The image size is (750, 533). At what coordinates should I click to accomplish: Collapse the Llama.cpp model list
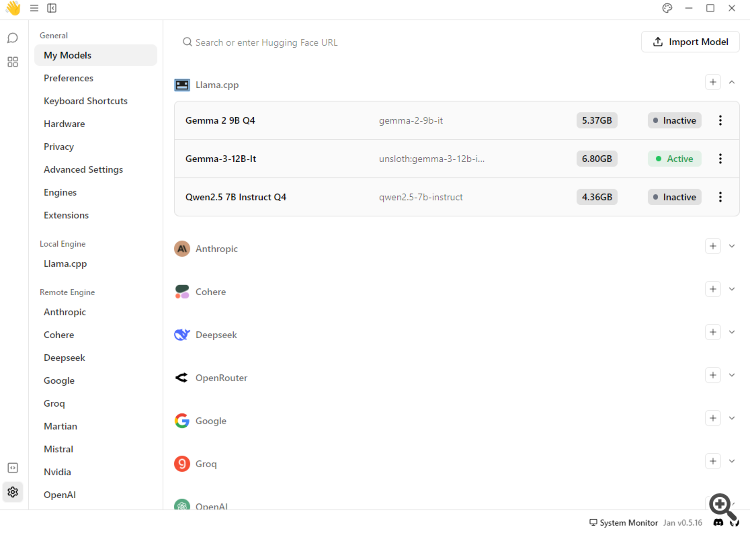pyautogui.click(x=732, y=82)
